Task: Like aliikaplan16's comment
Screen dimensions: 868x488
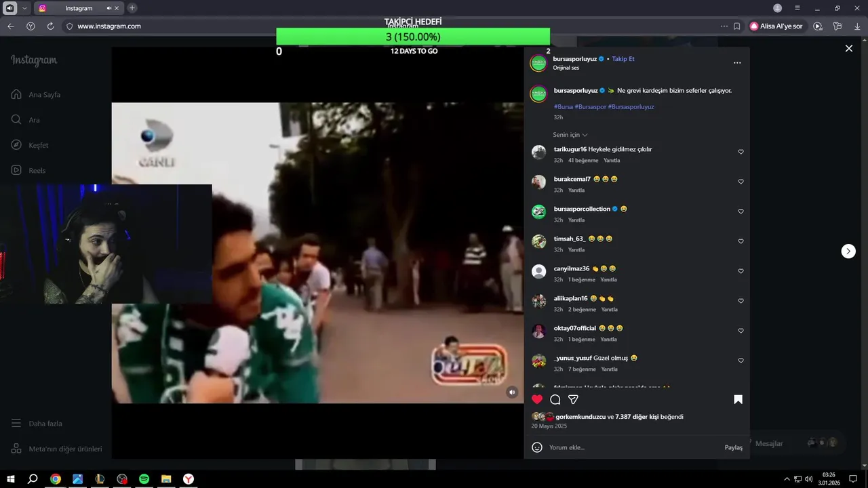Action: (x=741, y=301)
